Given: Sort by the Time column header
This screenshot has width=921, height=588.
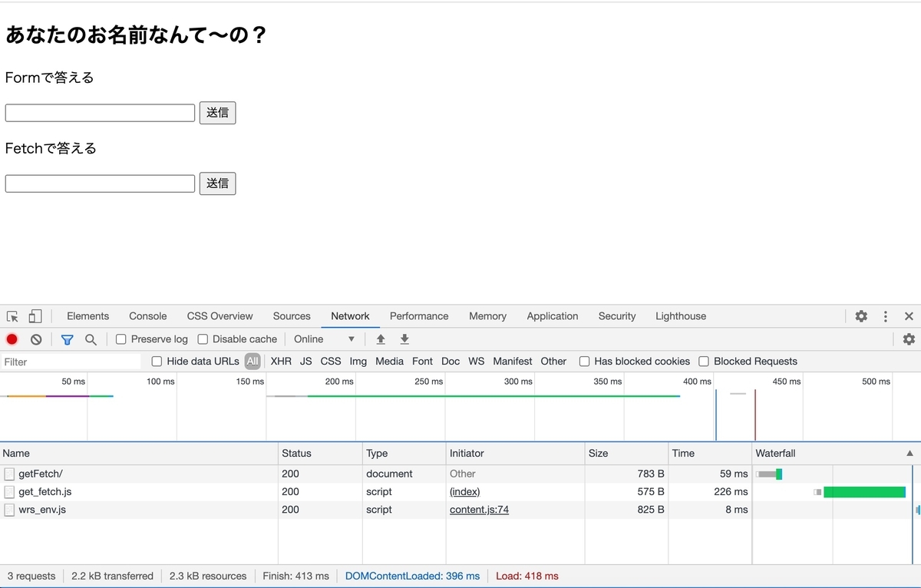Looking at the screenshot, I should pos(710,454).
